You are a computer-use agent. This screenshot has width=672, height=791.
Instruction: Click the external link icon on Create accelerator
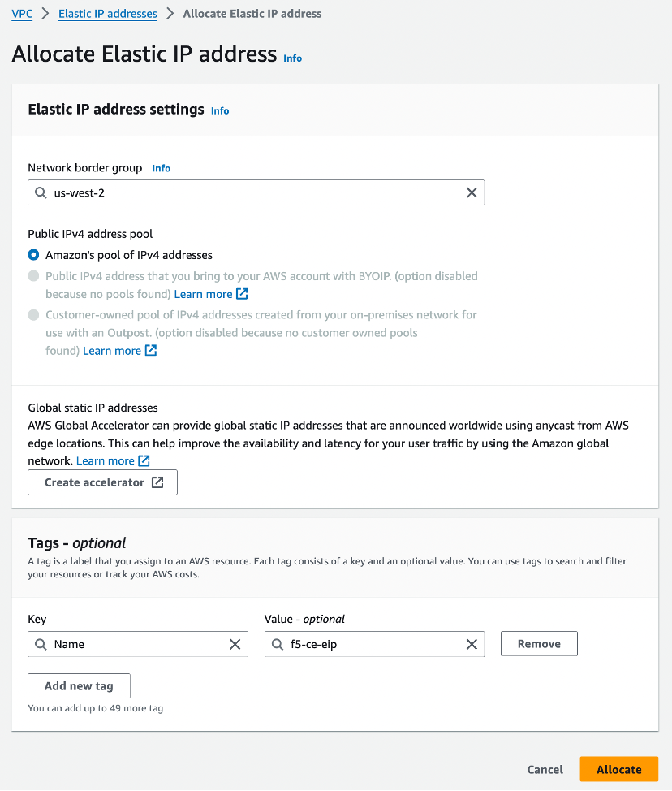(157, 482)
